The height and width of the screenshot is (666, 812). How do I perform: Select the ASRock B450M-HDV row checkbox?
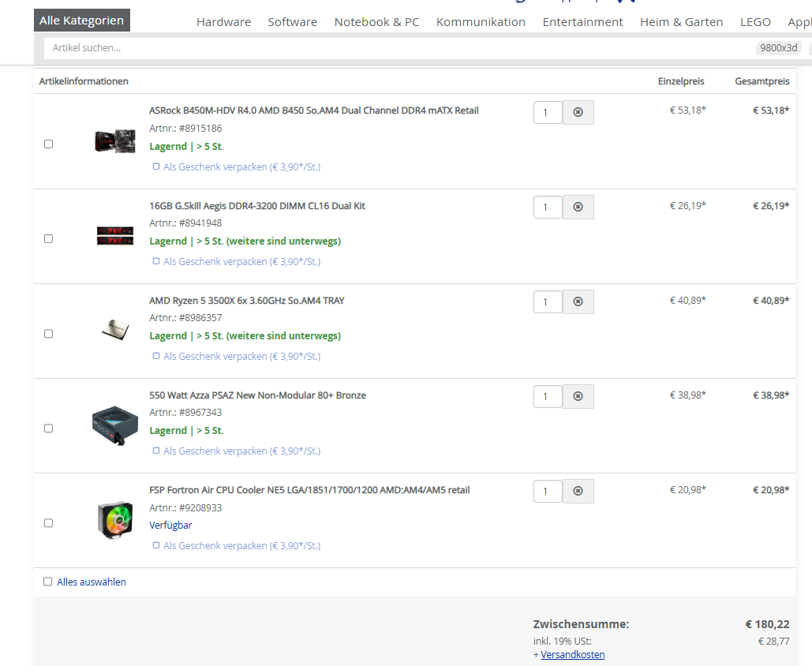coord(49,144)
